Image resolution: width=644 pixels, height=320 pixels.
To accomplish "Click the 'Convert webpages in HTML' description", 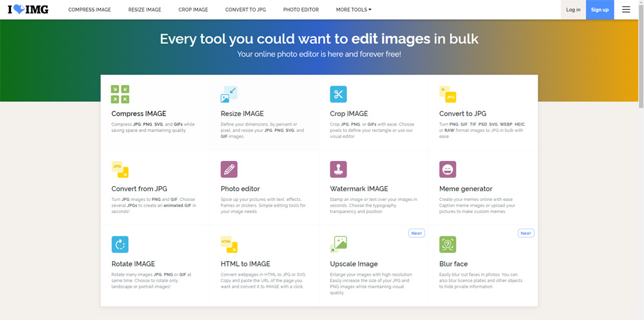I will [x=263, y=281].
